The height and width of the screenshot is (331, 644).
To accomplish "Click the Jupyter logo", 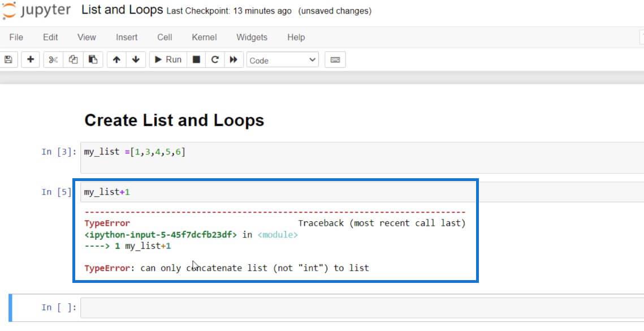I will tap(36, 10).
